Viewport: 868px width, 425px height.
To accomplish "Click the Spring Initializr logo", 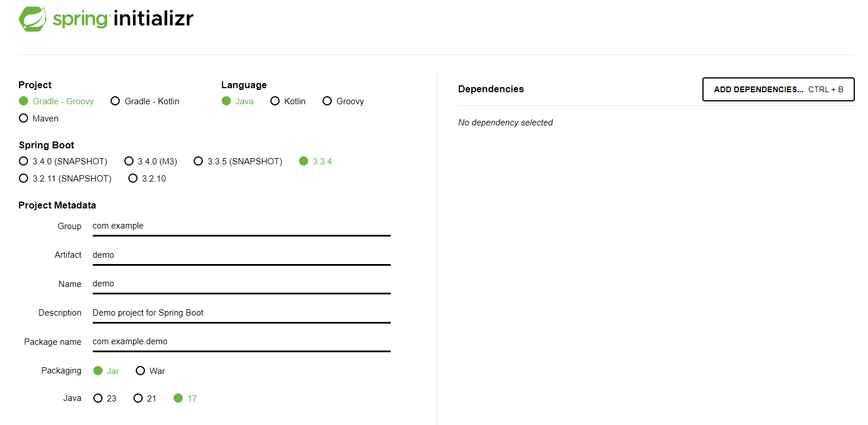I will click(x=106, y=18).
